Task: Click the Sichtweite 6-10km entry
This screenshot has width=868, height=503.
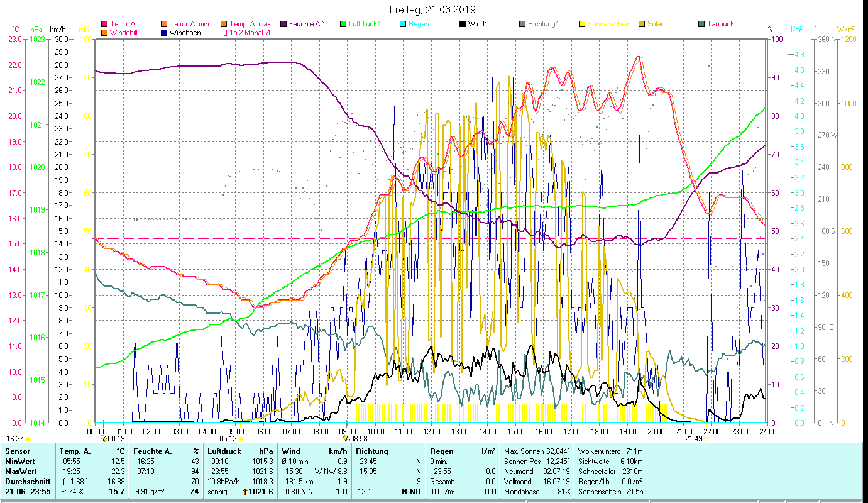Action: click(x=610, y=462)
